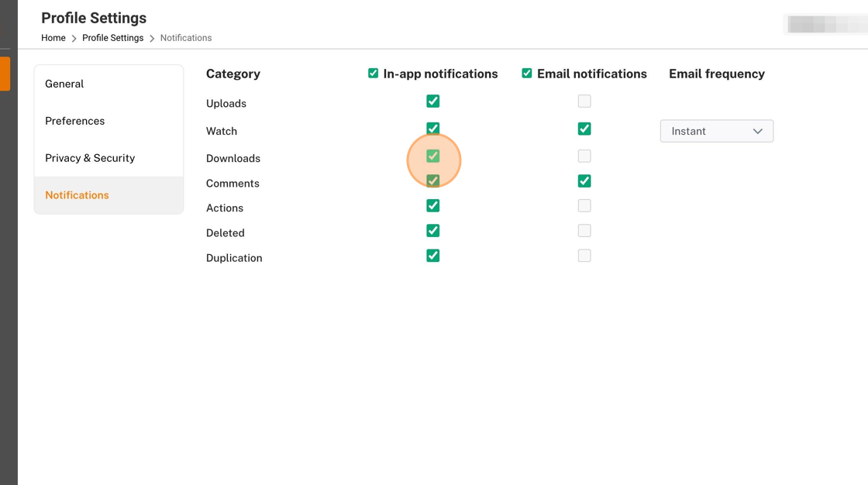This screenshot has width=868, height=485.
Task: Uncheck in-app notifications for Duplication
Action: pyautogui.click(x=433, y=256)
